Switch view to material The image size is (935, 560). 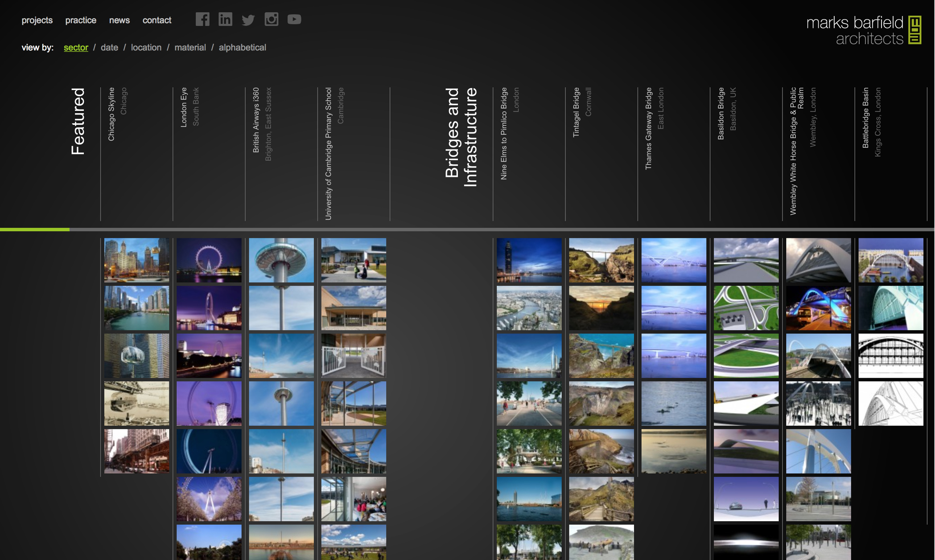(x=190, y=47)
